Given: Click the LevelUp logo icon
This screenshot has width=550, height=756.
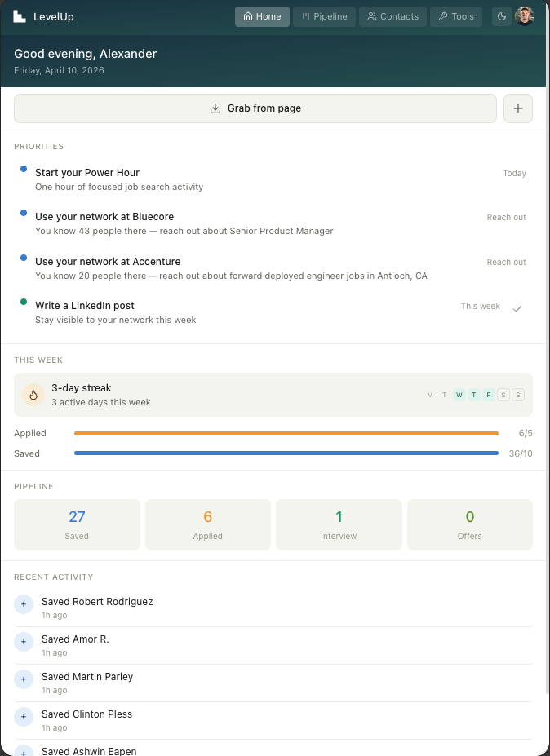Looking at the screenshot, I should [20, 15].
